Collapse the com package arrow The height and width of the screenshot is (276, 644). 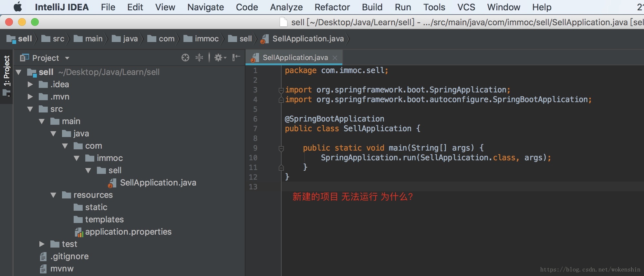coord(65,146)
